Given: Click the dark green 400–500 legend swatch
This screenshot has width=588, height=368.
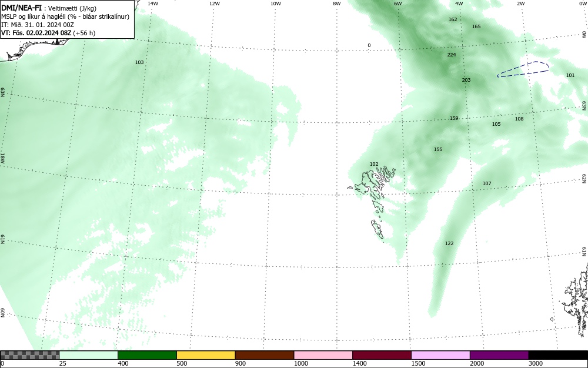Looking at the screenshot, I should click(x=147, y=355).
